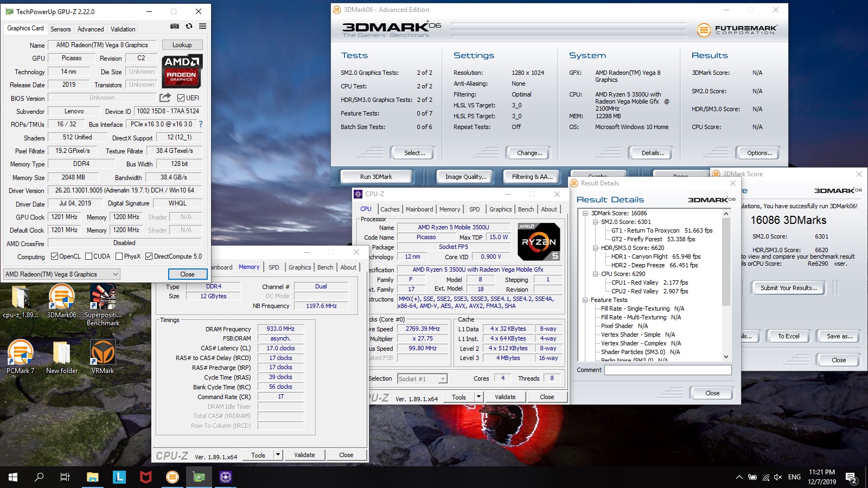This screenshot has width=868, height=488.
Task: Click Validate in the CPU-Z CPU window
Action: pyautogui.click(x=505, y=397)
